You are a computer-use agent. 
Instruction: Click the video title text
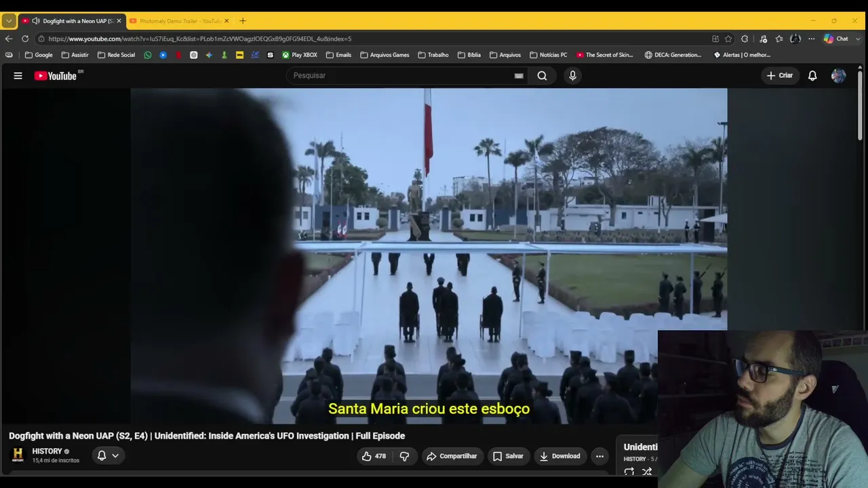[x=207, y=436]
